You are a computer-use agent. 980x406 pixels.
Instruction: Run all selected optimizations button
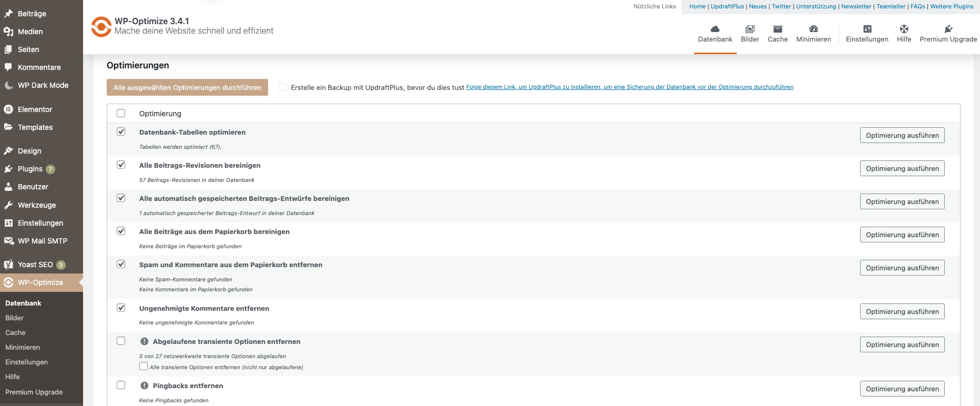click(187, 87)
